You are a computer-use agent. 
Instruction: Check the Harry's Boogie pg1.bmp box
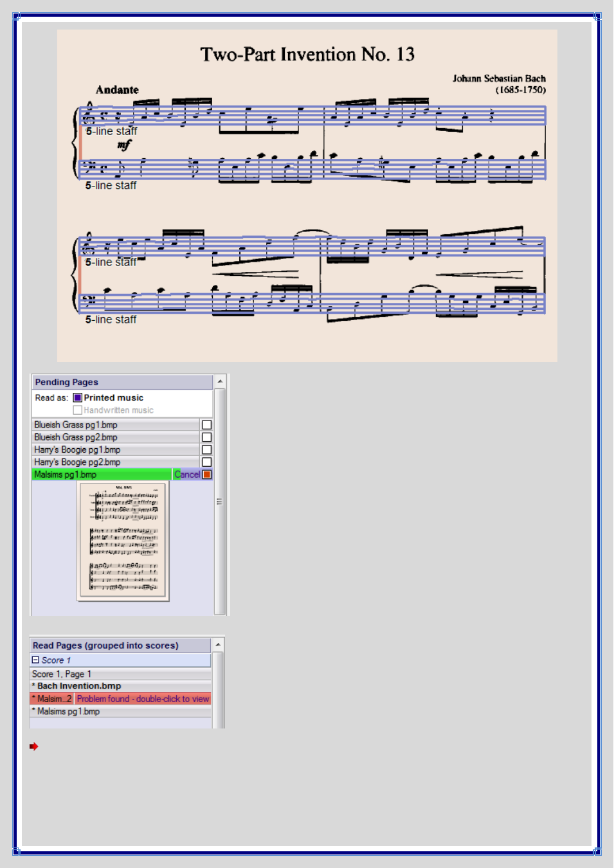coord(207,450)
